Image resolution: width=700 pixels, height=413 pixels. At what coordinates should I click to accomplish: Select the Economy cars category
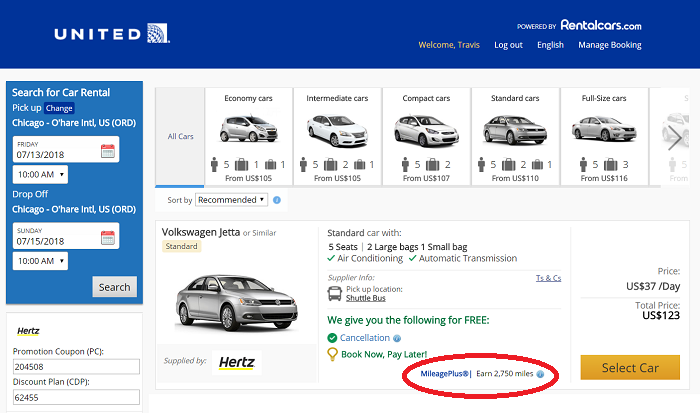click(x=248, y=137)
